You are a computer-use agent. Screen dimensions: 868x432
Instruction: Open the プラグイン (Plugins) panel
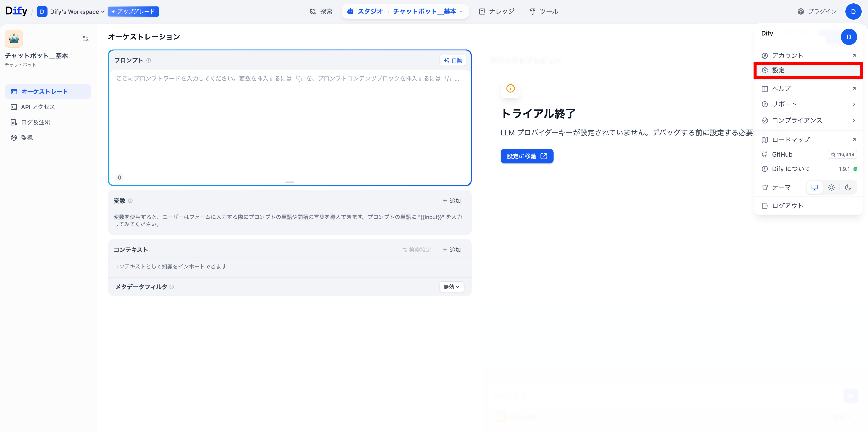817,11
